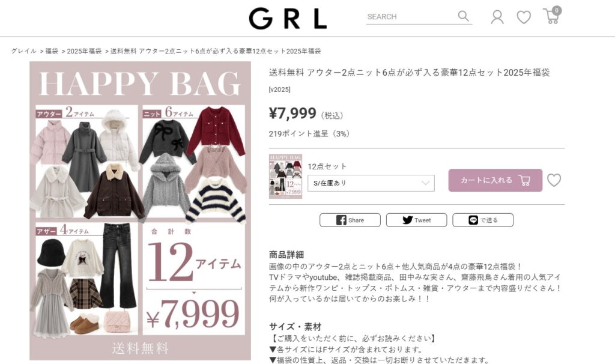Tweet this product page
Viewport: 615px width, 364px height.
pyautogui.click(x=416, y=220)
